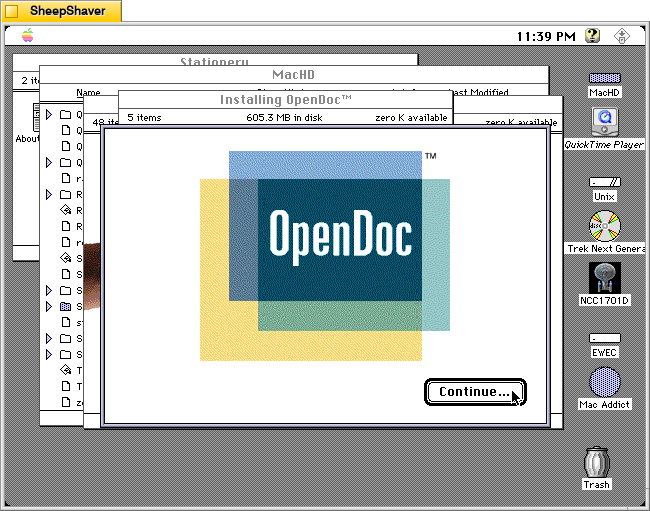The height and width of the screenshot is (511, 650).
Task: Click the Continue... button
Action: point(474,392)
